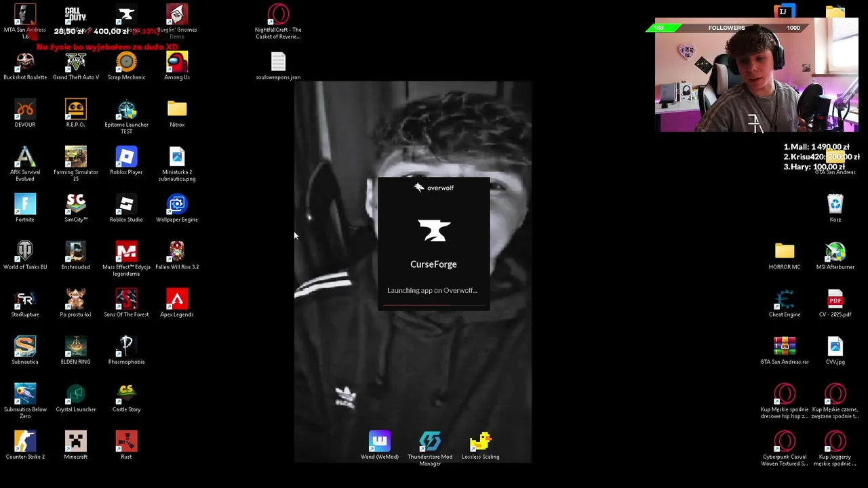
Task: Click the CurseForge anvil logo in splash
Action: point(434,230)
